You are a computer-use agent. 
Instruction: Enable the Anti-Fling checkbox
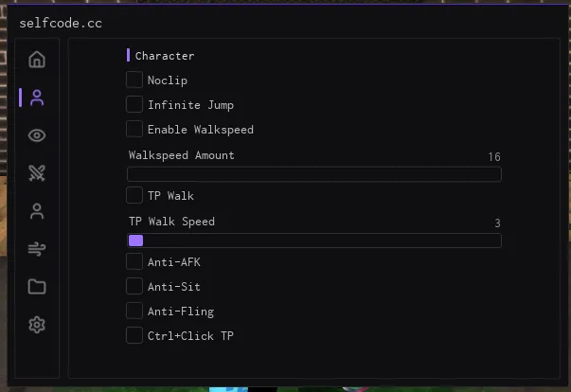pos(134,312)
